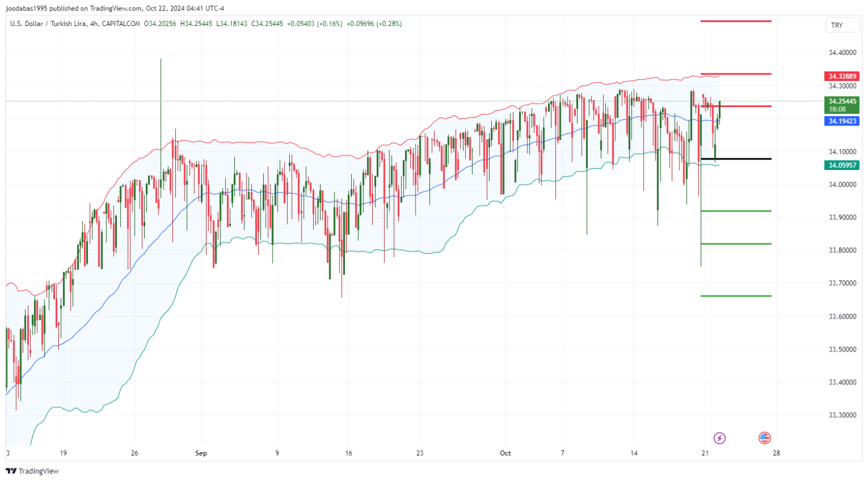
Task: Click the 28 date on time axis
Action: [x=776, y=453]
